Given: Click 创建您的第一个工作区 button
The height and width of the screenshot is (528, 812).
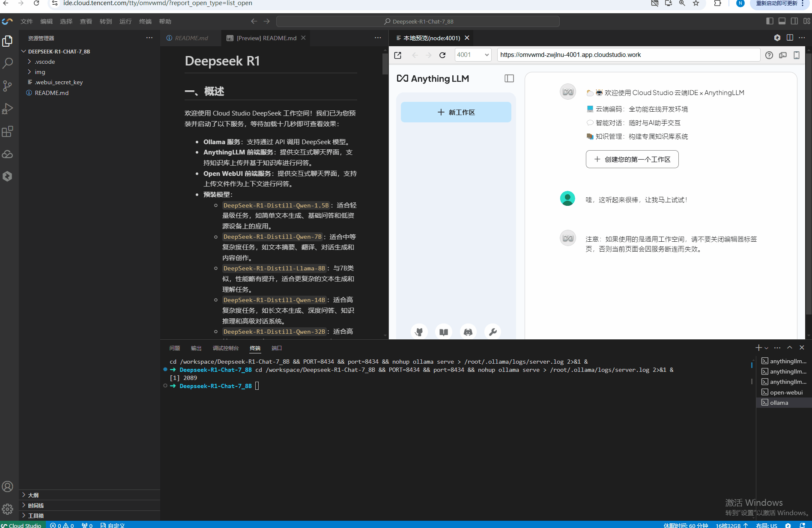Looking at the screenshot, I should coord(632,159).
